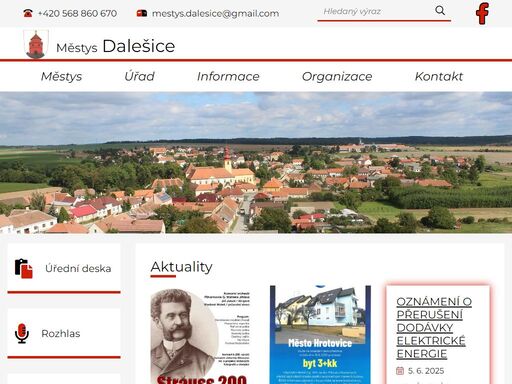Open the Informace menu
Screen dimensions: 512x384
pos(228,76)
